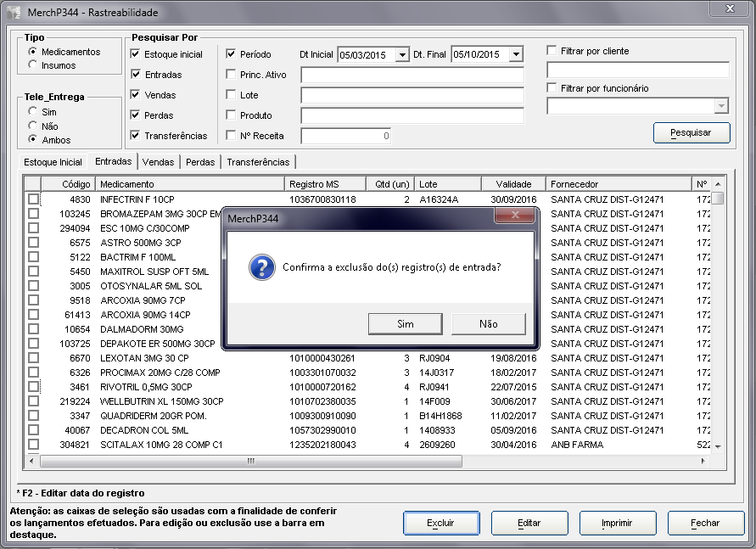
Task: Open the Filtrar por funcionário combo box
Action: [721, 106]
